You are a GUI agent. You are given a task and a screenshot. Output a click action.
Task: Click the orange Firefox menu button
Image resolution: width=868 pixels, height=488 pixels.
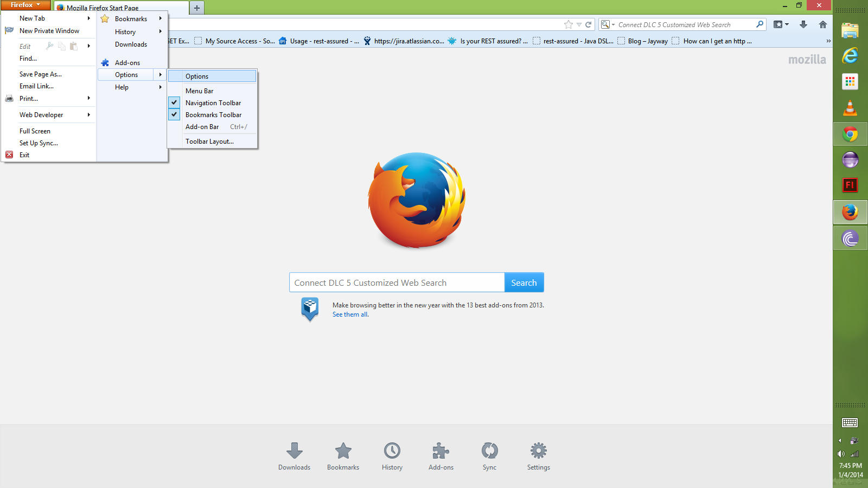(25, 5)
